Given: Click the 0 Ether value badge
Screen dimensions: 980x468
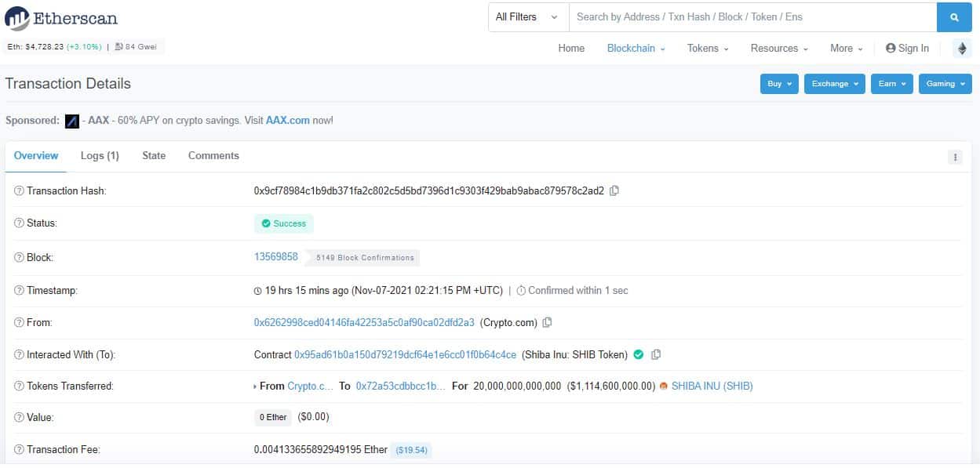Looking at the screenshot, I should pos(273,418).
